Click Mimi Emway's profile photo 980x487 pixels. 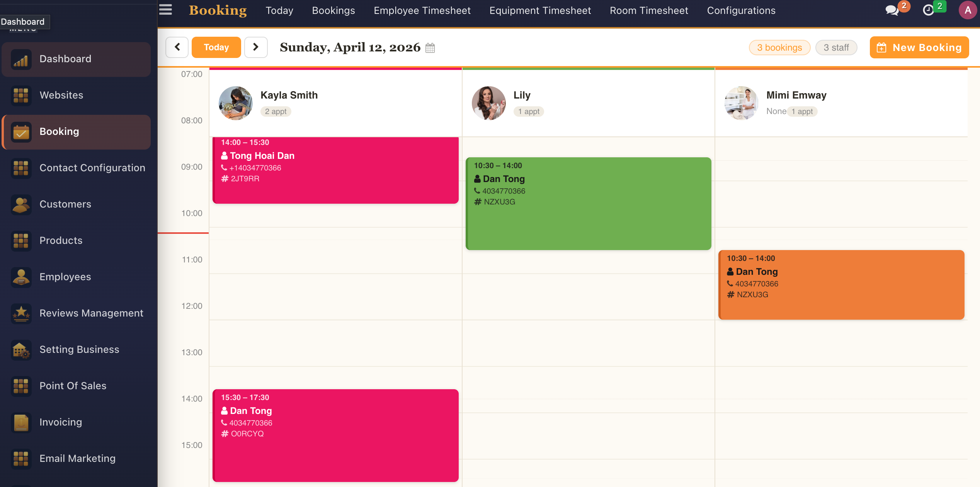point(742,103)
